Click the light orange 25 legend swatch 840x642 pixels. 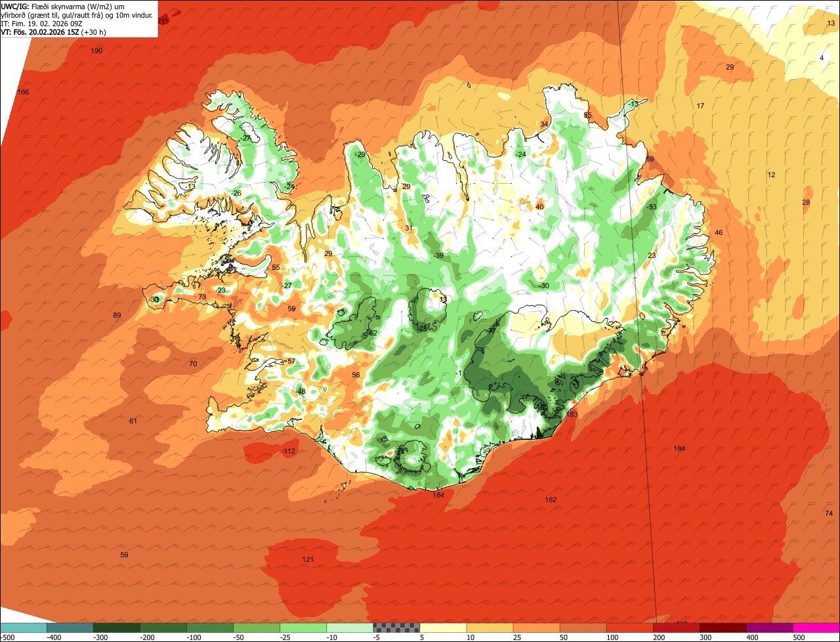[x=536, y=628]
